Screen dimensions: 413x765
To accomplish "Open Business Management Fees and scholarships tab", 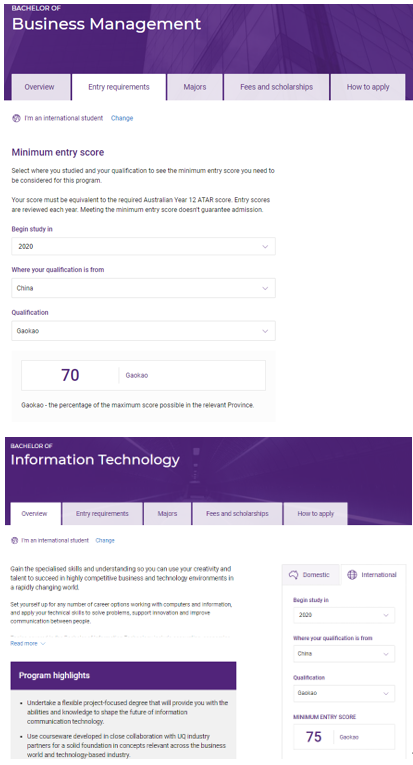I will pyautogui.click(x=276, y=87).
